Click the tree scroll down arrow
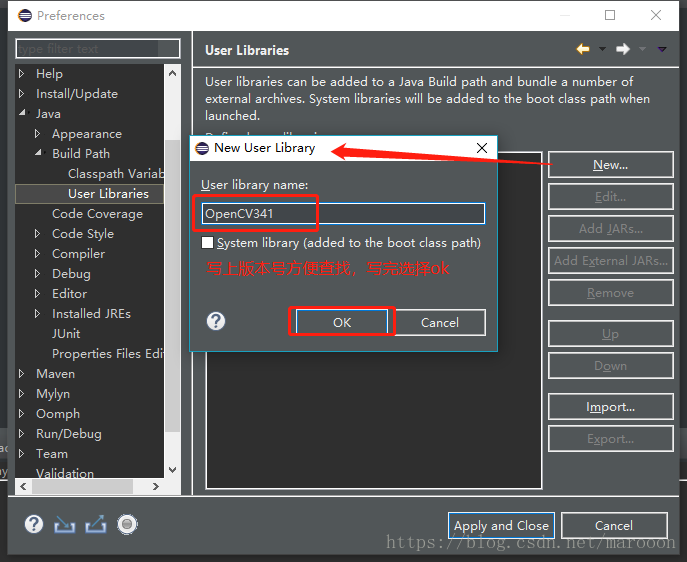687x562 pixels. click(173, 470)
